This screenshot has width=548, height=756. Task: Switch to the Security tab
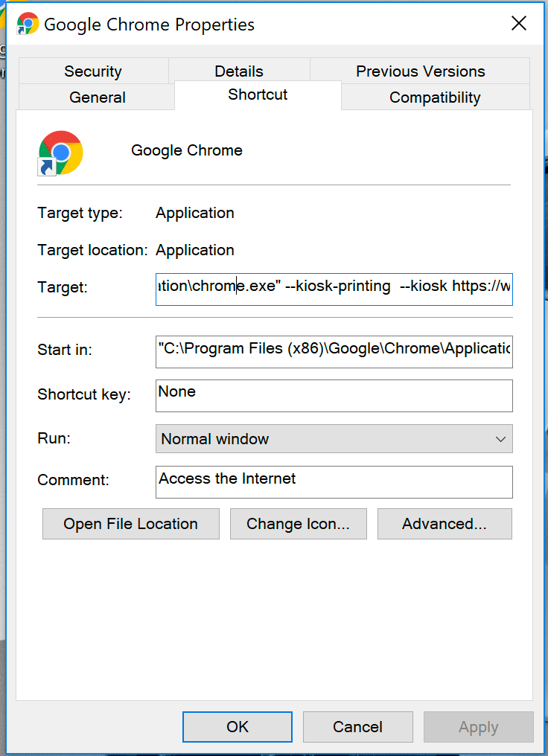[93, 71]
